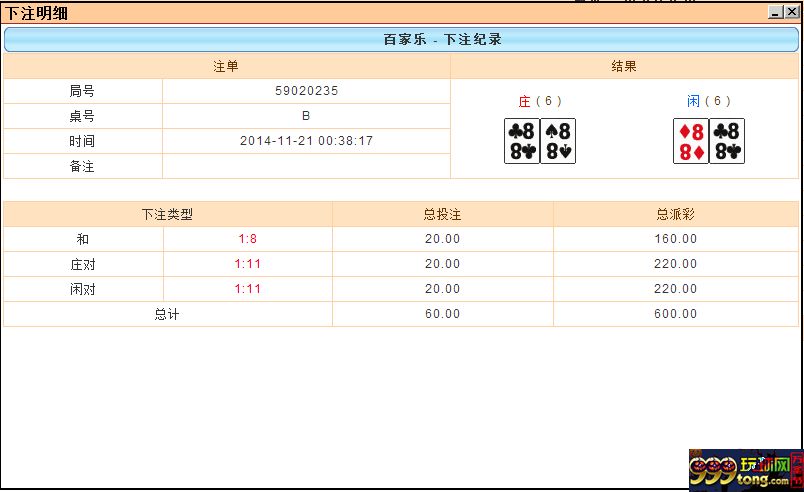Screen dimensions: 804x492
Task: Click the banker's 8 of clubs card
Action: 522,141
